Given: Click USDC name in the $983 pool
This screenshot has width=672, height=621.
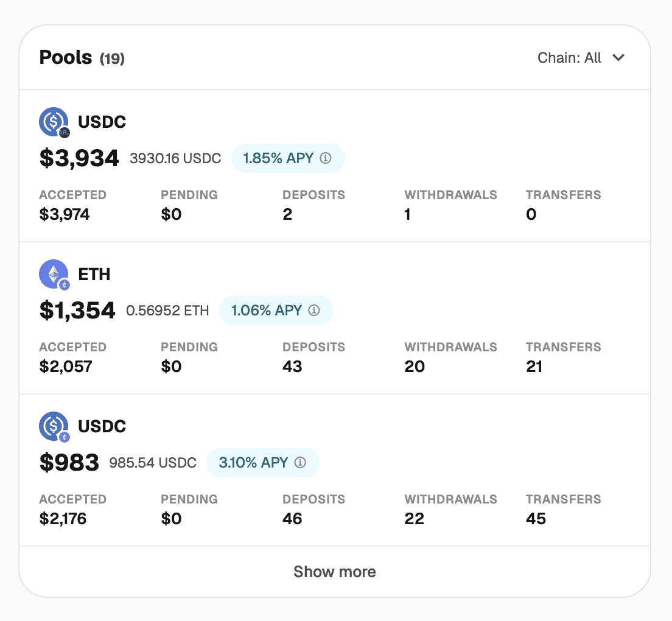Looking at the screenshot, I should tap(102, 426).
